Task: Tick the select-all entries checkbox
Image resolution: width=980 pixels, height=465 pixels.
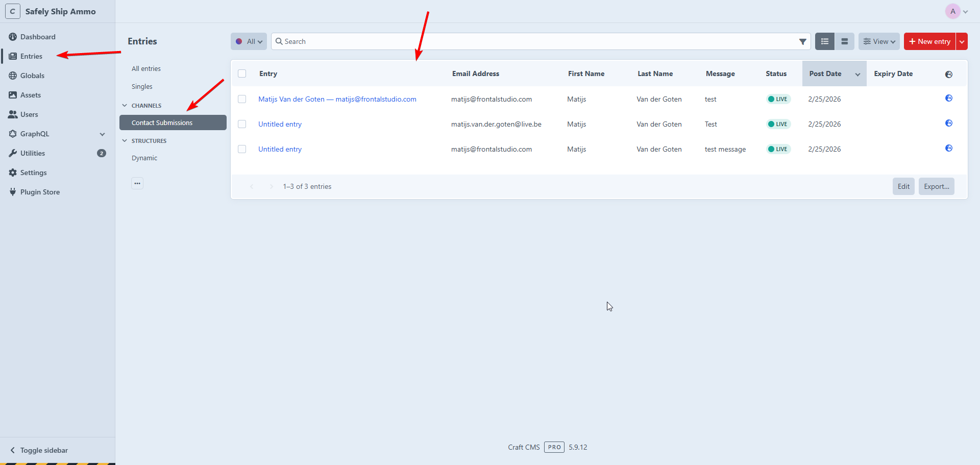Action: [x=242, y=74]
